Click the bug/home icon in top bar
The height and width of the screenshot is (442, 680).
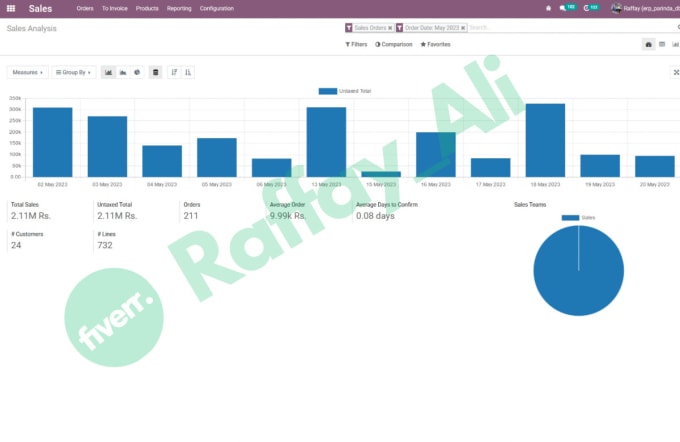pyautogui.click(x=548, y=8)
